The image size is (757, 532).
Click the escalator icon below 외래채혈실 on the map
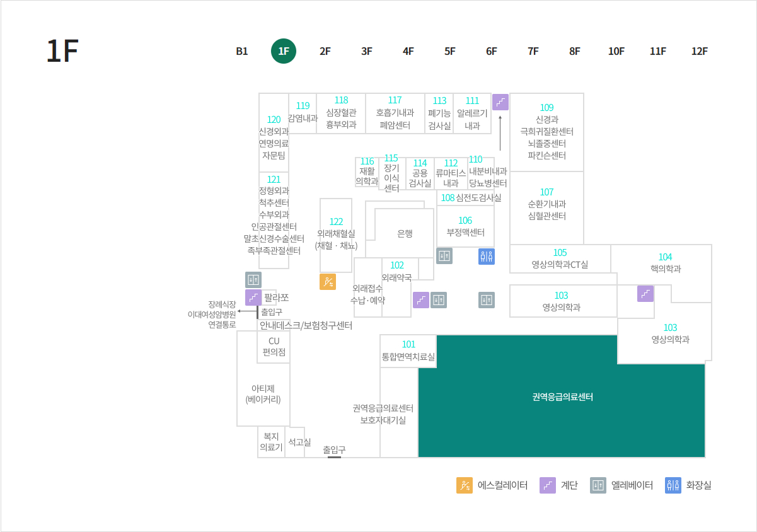[328, 282]
